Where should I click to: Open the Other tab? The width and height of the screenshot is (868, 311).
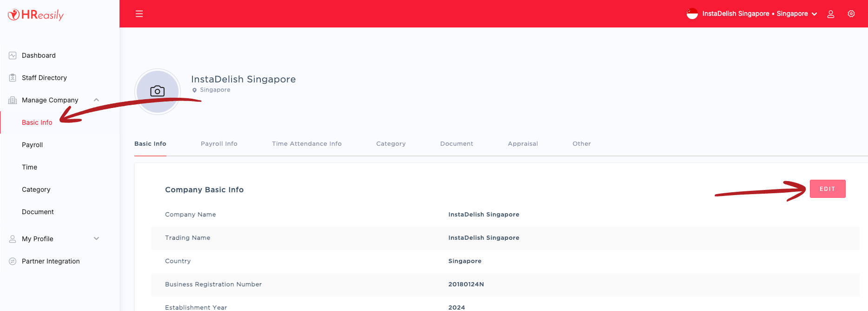point(582,144)
